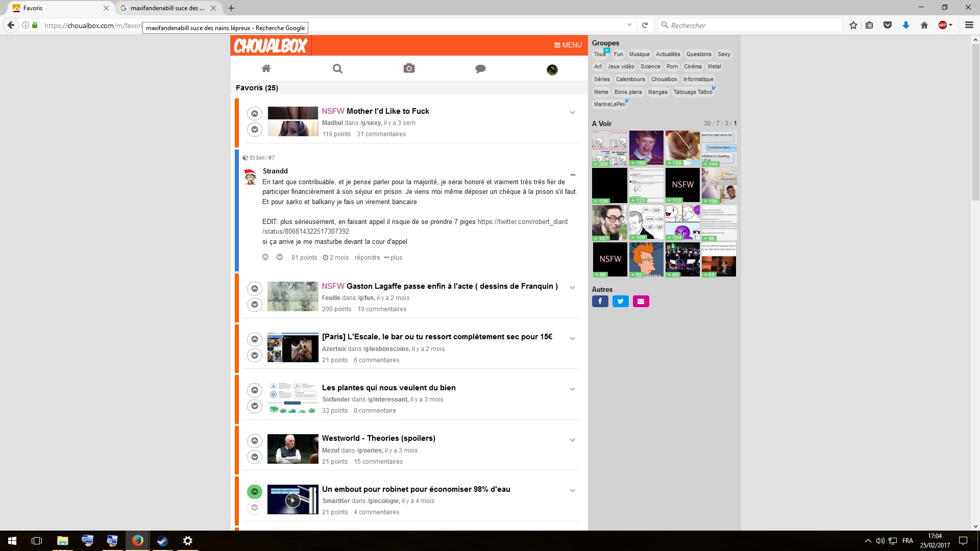Collapse Strandd's comment with minus sign
This screenshot has height=551, width=980.
(573, 175)
